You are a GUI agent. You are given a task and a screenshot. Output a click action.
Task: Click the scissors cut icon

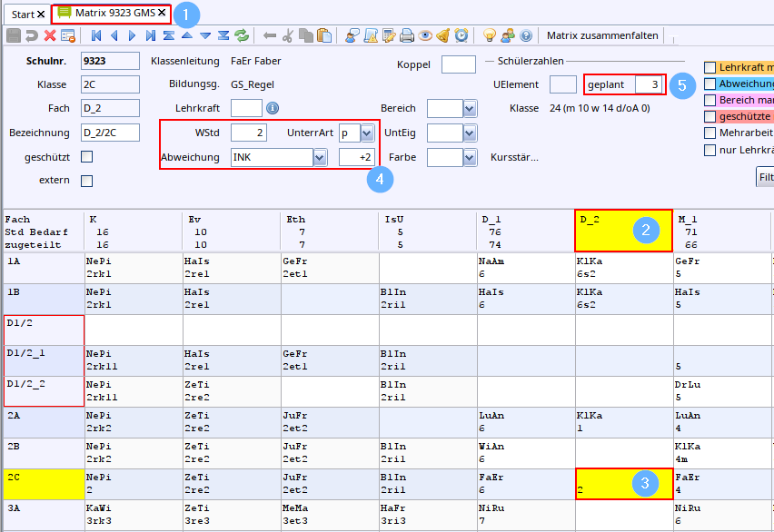point(288,36)
